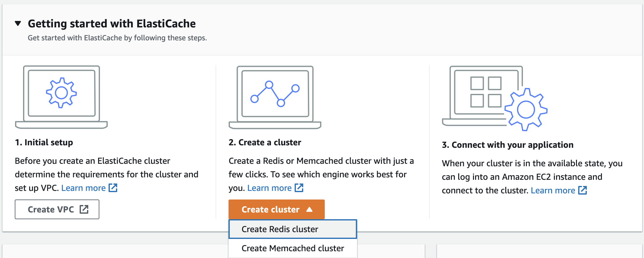Image resolution: width=644 pixels, height=258 pixels.
Task: Click the Connect with your application illustration
Action: 495,98
